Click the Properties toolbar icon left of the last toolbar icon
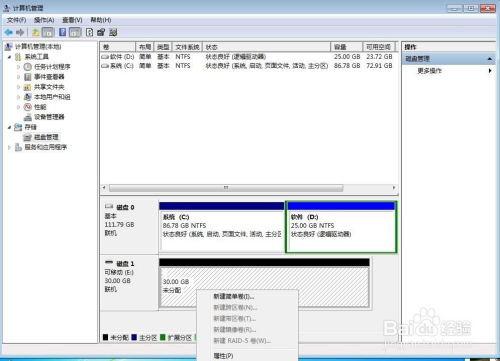The width and height of the screenshot is (500, 361). 101,32
